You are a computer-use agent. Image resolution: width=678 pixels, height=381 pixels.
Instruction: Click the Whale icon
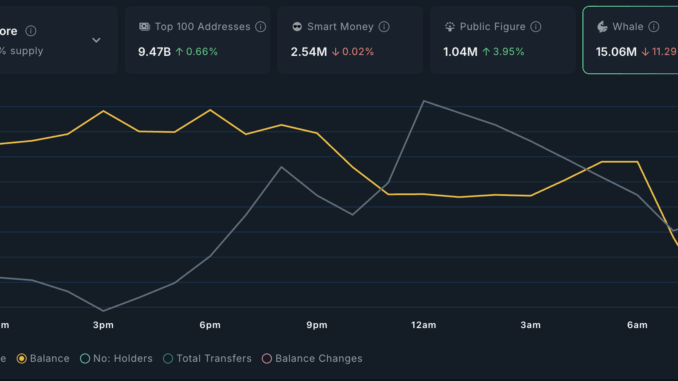click(602, 27)
